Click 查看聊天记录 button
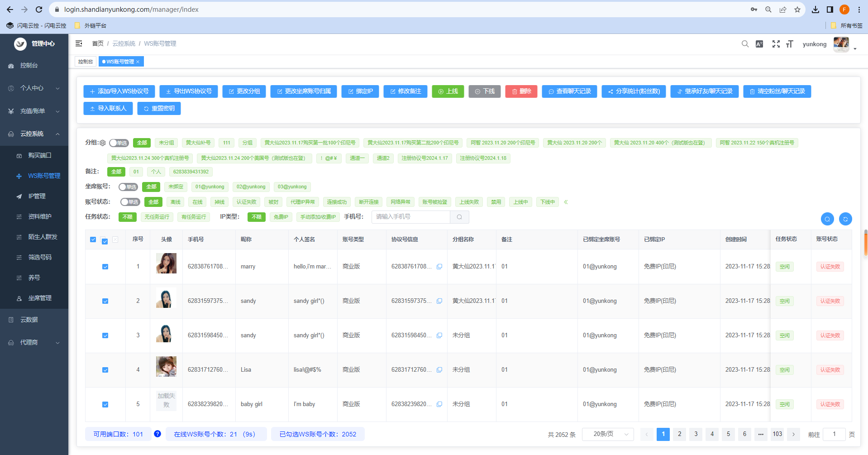The width and height of the screenshot is (868, 455). [x=569, y=91]
